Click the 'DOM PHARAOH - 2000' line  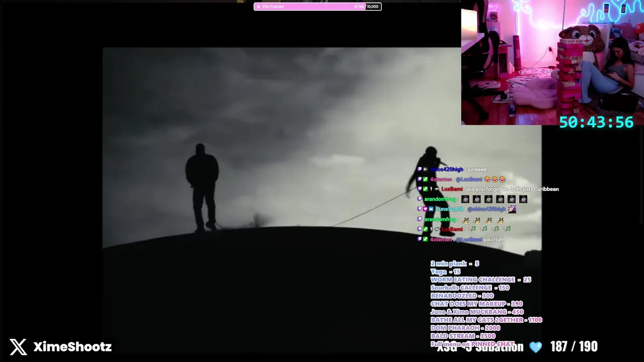[465, 328]
